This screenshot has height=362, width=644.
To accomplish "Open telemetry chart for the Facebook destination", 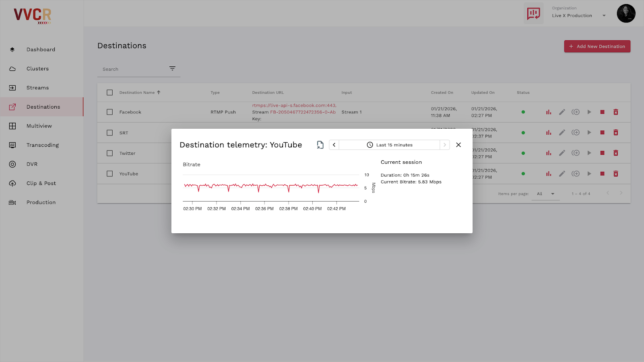I will coord(548,112).
